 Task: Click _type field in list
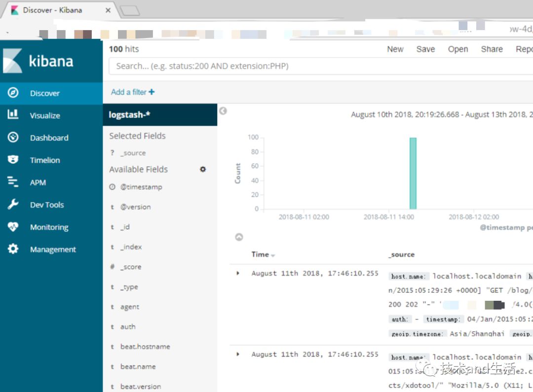pyautogui.click(x=129, y=287)
